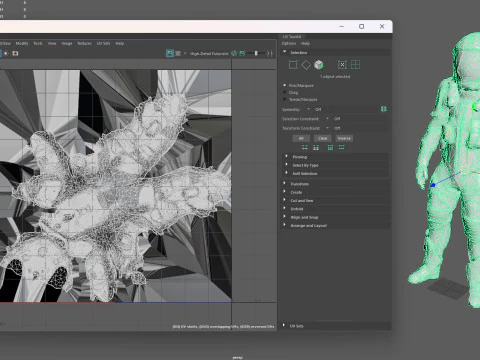Image resolution: width=480 pixels, height=360 pixels.
Task: Click the green symmetry icon beside Symmetry field
Action: 384,109
